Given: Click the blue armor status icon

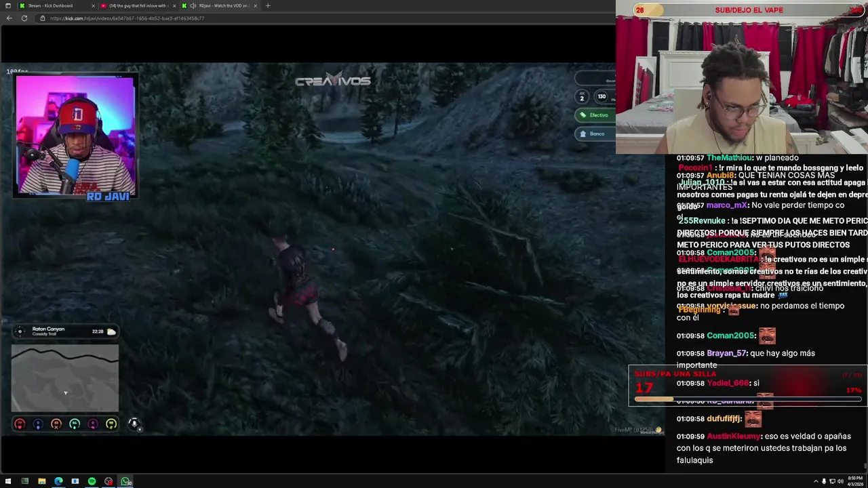Looking at the screenshot, I should click(x=38, y=424).
